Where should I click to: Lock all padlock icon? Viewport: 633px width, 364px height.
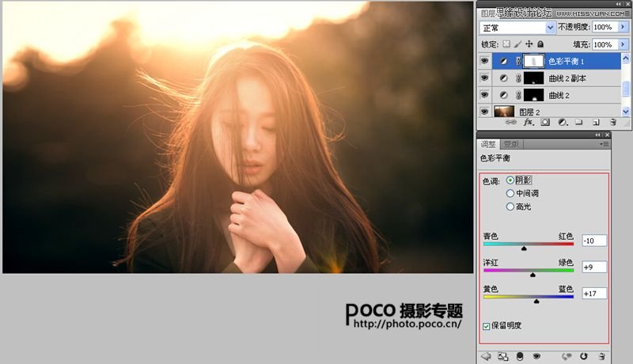[540, 44]
